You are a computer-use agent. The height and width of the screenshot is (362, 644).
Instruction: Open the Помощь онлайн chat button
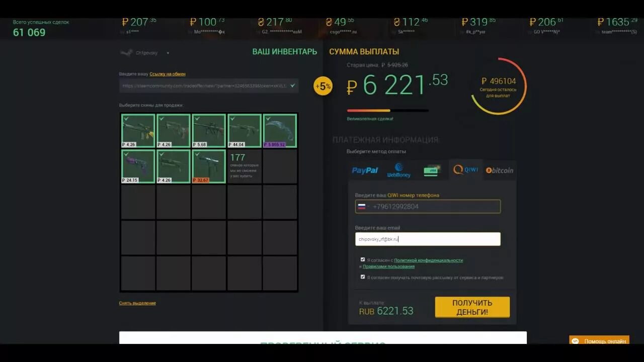click(x=599, y=340)
